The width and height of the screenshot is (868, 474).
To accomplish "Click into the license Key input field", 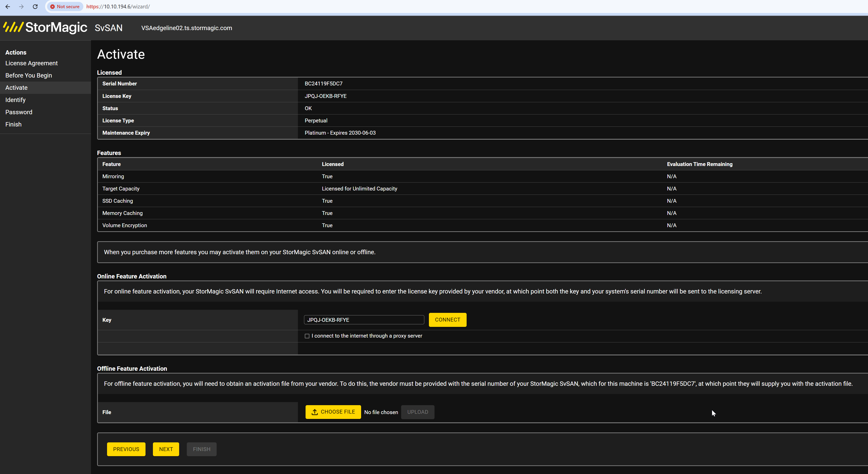I will point(364,320).
